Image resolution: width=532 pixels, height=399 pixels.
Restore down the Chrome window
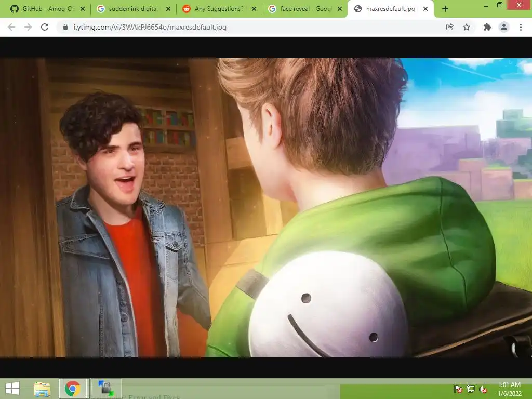point(500,5)
